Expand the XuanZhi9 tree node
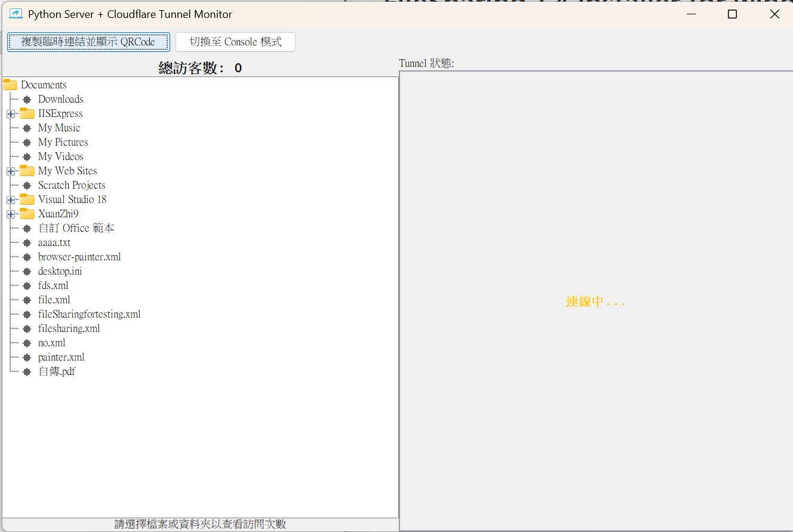 (10, 213)
